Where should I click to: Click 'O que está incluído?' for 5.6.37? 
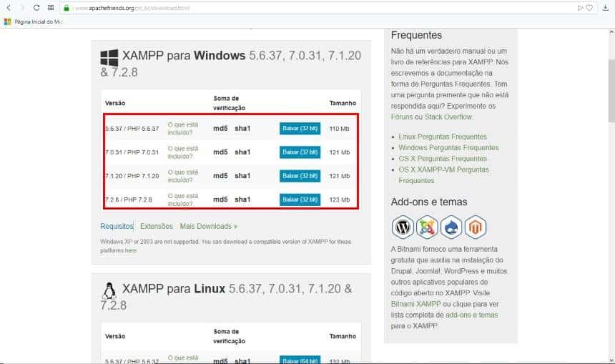pyautogui.click(x=183, y=129)
